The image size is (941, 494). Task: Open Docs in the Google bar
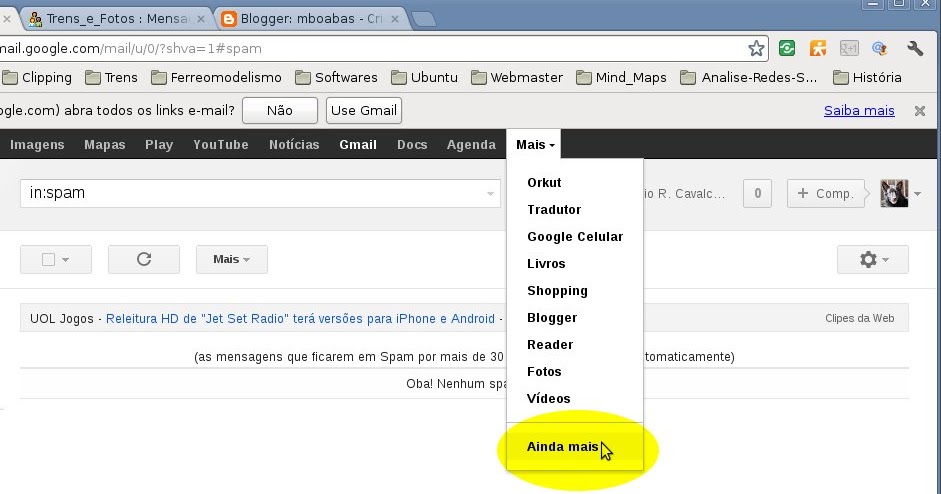point(412,145)
